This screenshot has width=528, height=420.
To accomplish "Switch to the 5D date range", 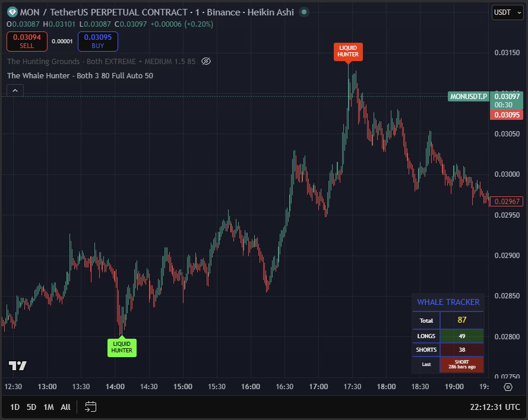I will tap(31, 408).
